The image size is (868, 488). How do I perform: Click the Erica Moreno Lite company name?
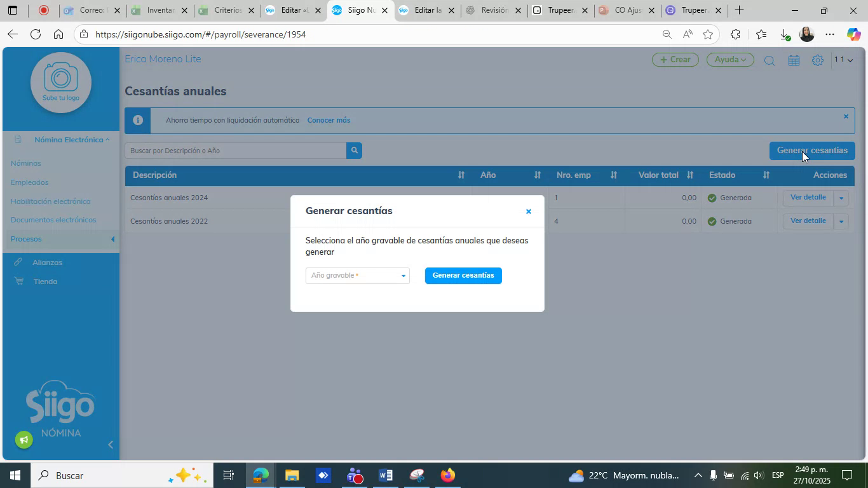[x=163, y=59]
